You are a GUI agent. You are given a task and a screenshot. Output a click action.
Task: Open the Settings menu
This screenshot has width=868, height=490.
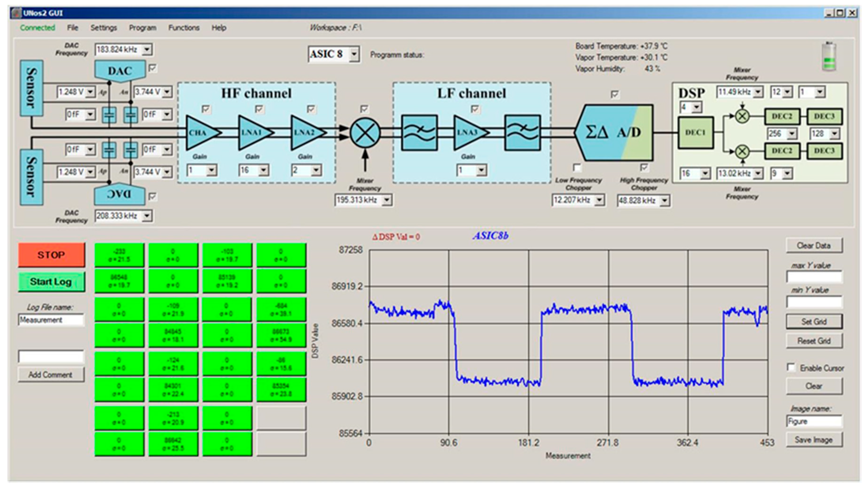[103, 28]
